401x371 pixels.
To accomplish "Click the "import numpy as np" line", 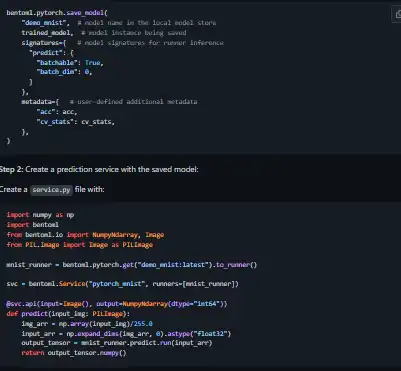I will [x=40, y=215].
